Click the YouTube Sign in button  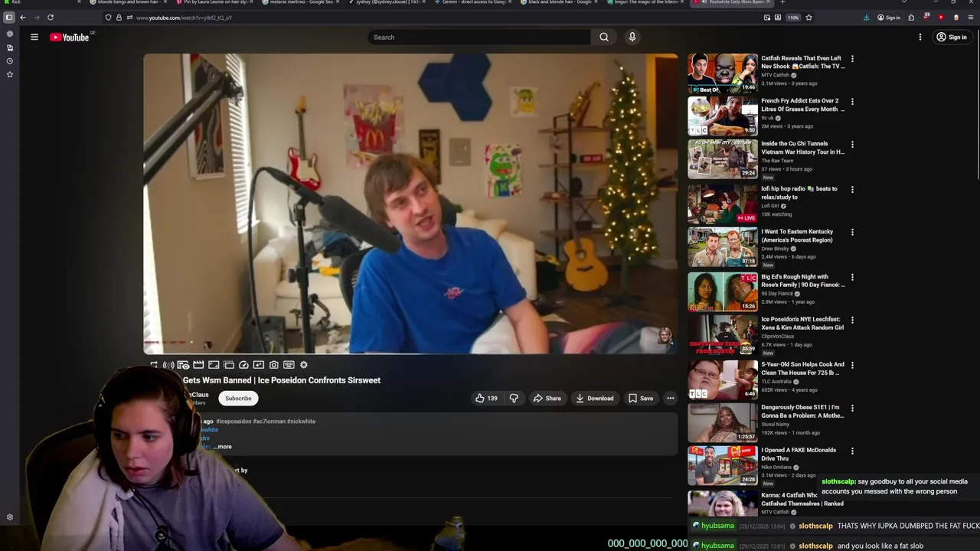952,37
